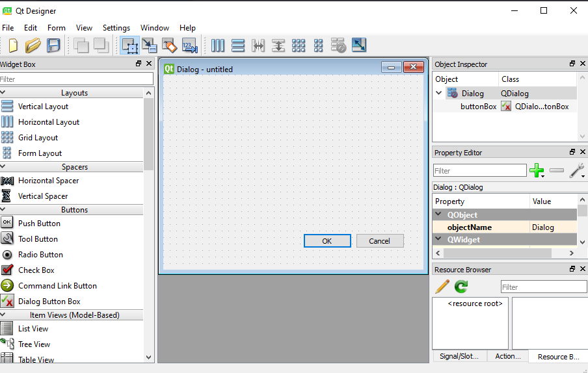Click the Property Editor filter field
Image resolution: width=588 pixels, height=373 pixels.
(479, 171)
